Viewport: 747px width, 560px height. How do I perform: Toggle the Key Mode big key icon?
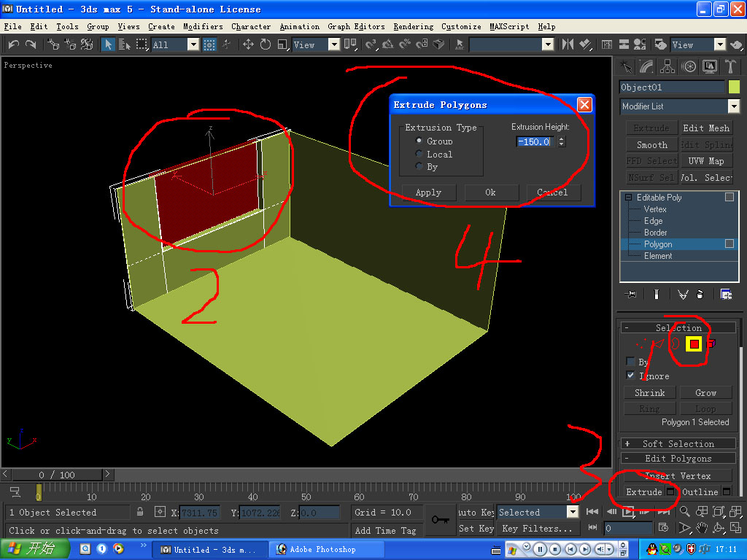pos(440,519)
